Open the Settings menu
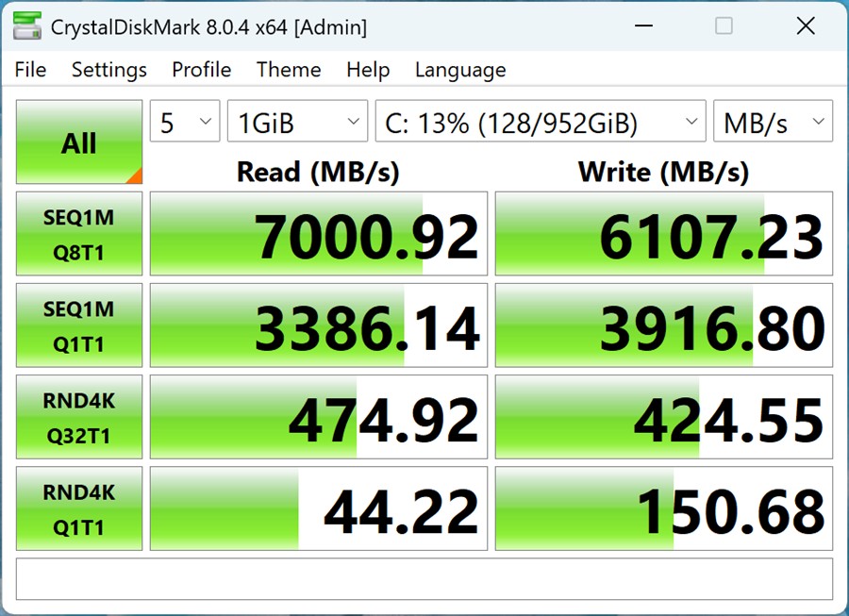The height and width of the screenshot is (616, 849). [x=109, y=70]
